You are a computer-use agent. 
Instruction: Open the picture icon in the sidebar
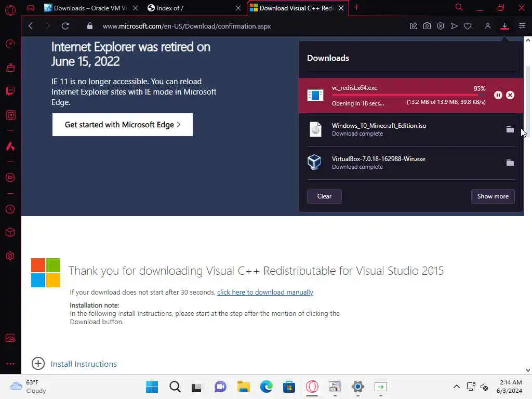(10, 338)
